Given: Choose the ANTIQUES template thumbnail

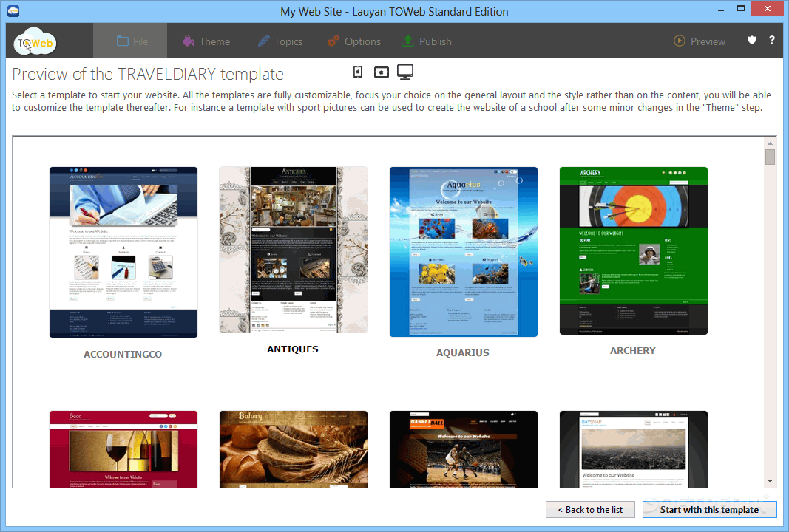Looking at the screenshot, I should pyautogui.click(x=294, y=250).
